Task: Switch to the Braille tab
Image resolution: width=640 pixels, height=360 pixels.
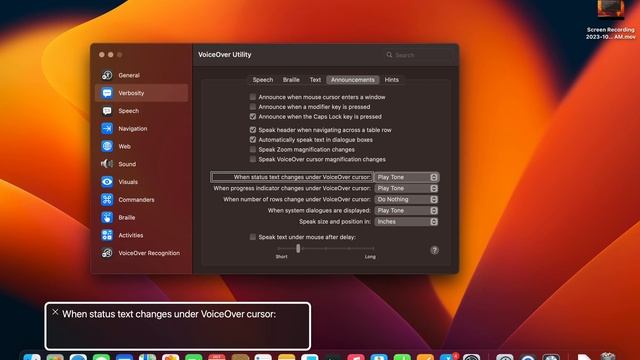Action: (291, 80)
